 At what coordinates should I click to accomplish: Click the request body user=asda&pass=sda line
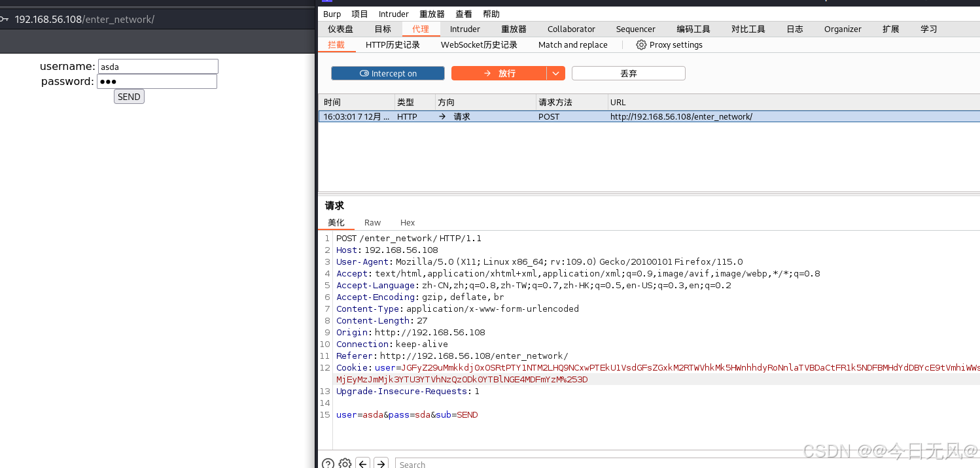click(407, 415)
